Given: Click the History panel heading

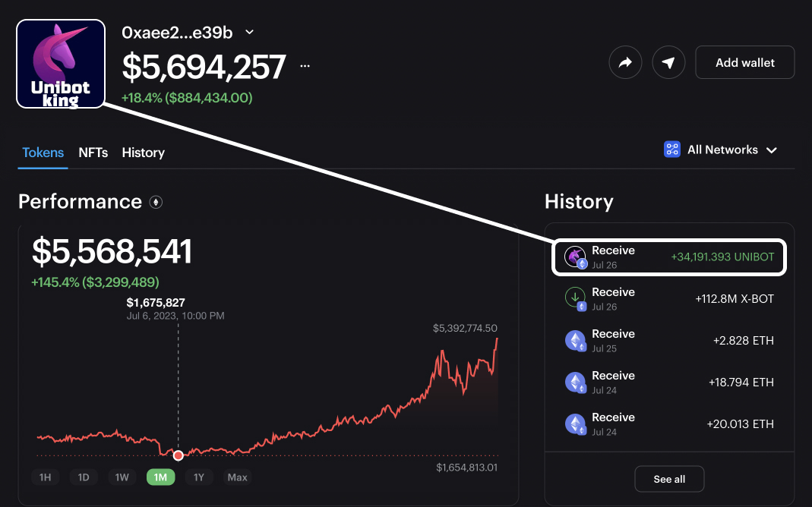Looking at the screenshot, I should 579,201.
